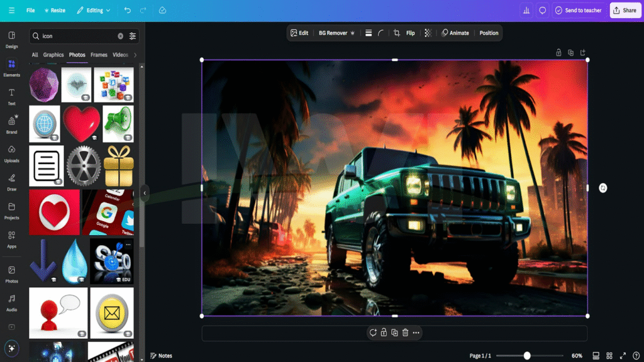This screenshot has height=362, width=644.
Task: Click the zoom slider handle
Action: click(x=527, y=356)
